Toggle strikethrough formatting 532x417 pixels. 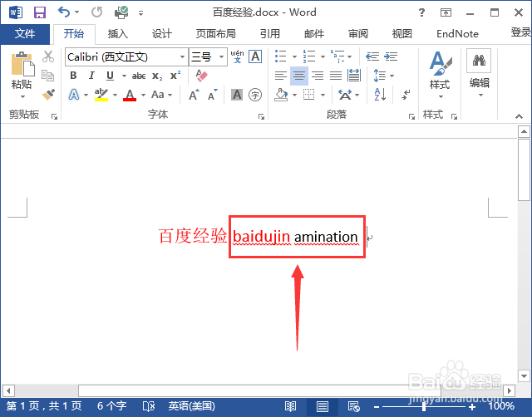click(x=139, y=76)
